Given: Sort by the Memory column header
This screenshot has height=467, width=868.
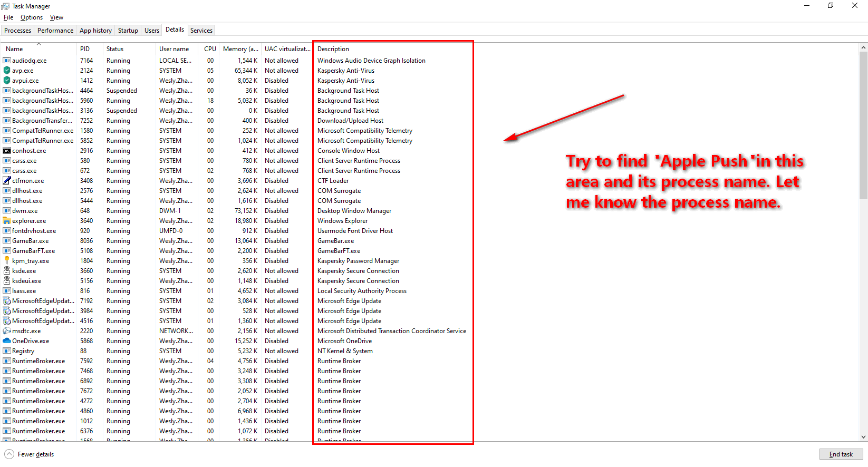Looking at the screenshot, I should click(x=240, y=49).
